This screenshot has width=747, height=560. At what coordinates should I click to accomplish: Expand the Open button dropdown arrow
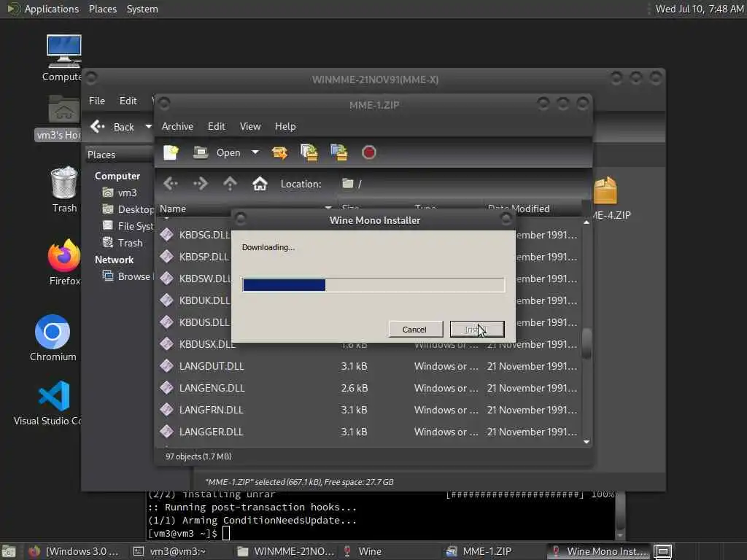click(255, 152)
